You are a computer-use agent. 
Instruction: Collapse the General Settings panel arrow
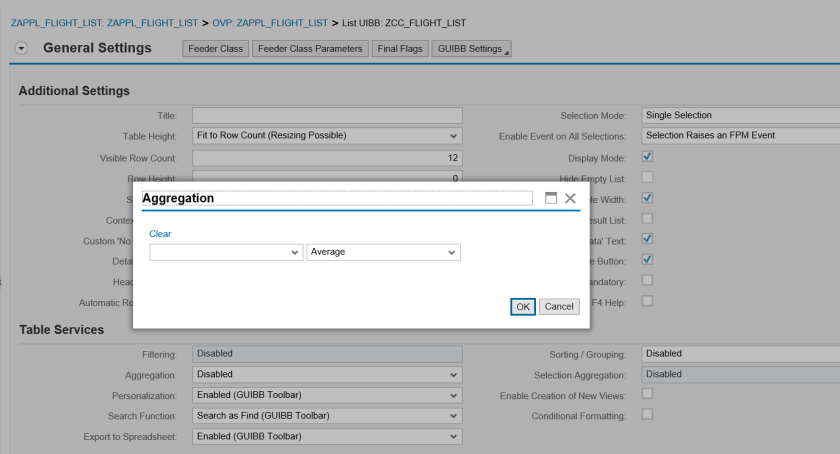click(x=22, y=49)
